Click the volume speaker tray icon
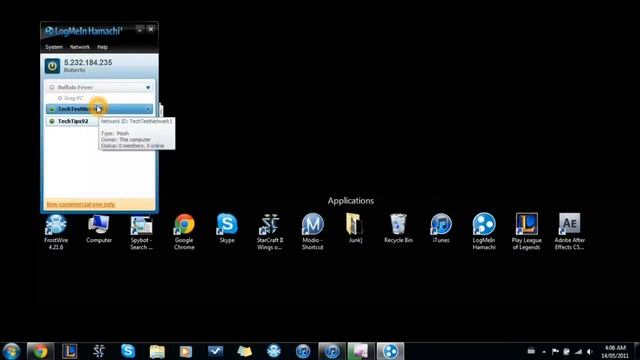Viewport: 640px width, 360px height. (589, 351)
